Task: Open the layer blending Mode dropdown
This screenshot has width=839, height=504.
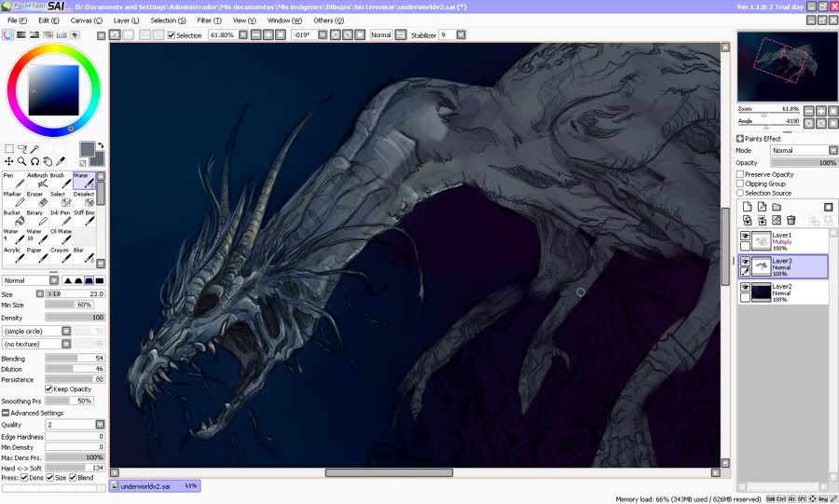Action: (x=833, y=151)
